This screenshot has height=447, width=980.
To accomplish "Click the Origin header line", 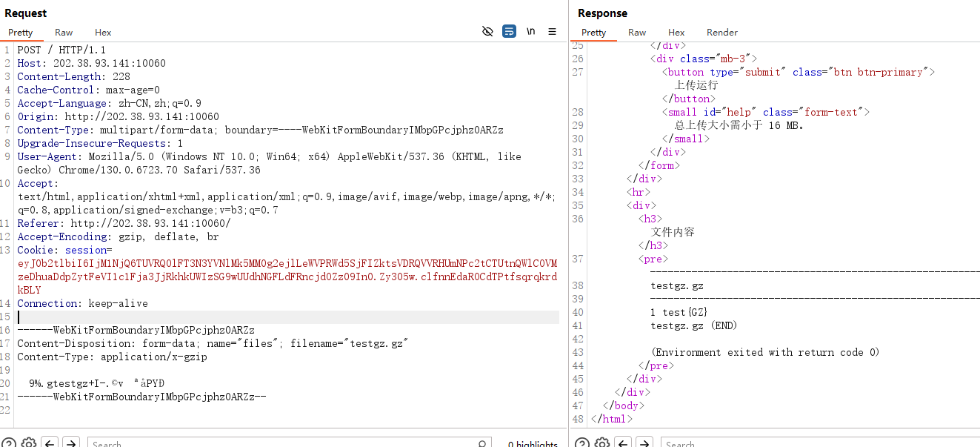I will coord(119,116).
